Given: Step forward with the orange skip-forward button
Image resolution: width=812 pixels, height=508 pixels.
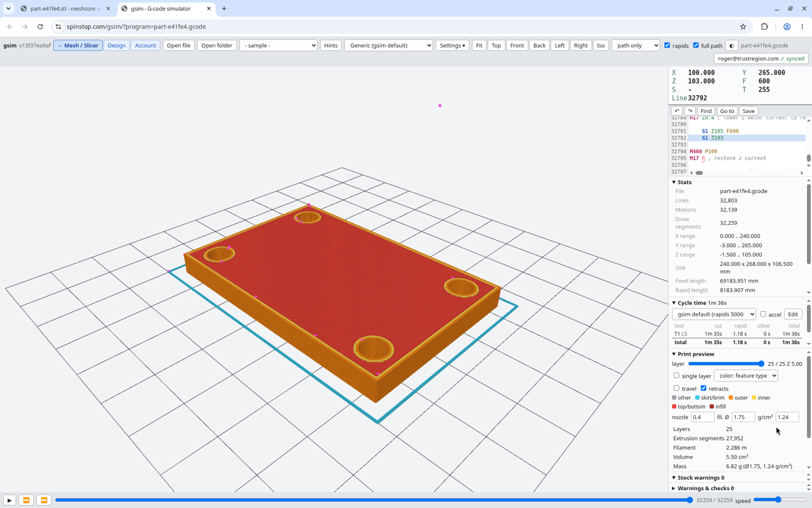Looking at the screenshot, I should [44, 500].
